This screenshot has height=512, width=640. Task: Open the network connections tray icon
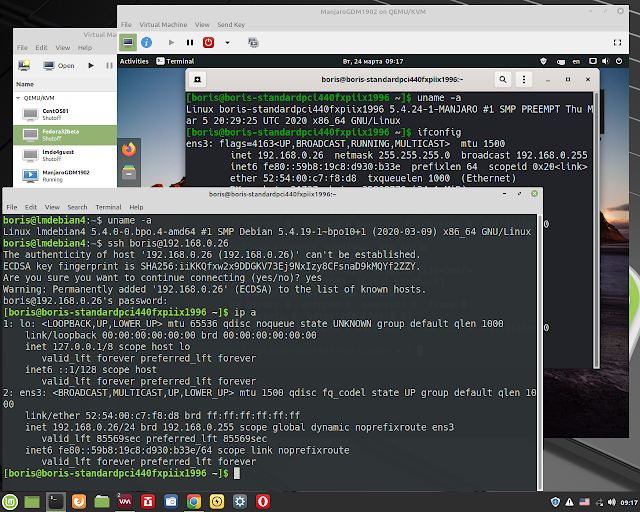tap(599, 503)
